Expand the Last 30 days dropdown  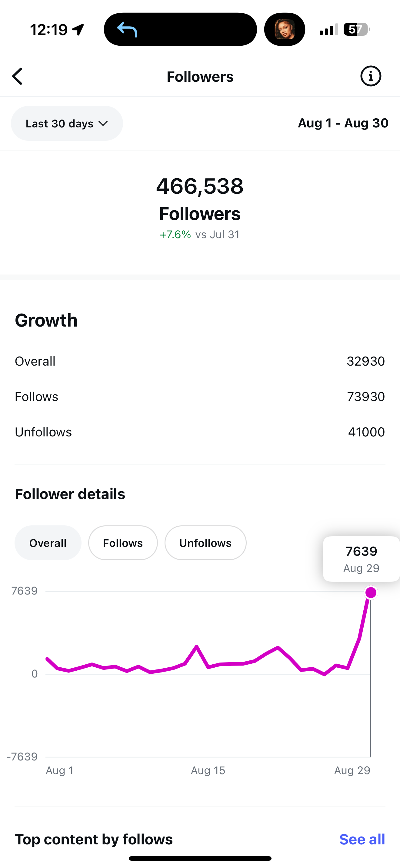(x=67, y=123)
